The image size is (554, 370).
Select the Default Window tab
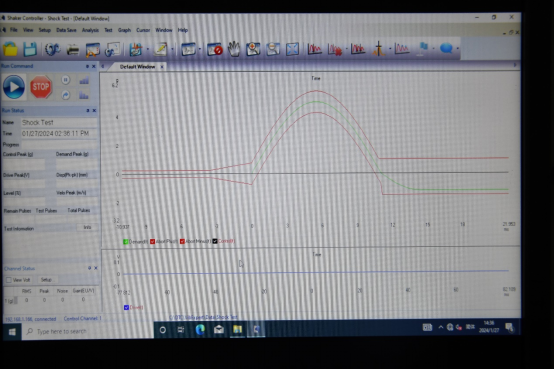coord(137,67)
